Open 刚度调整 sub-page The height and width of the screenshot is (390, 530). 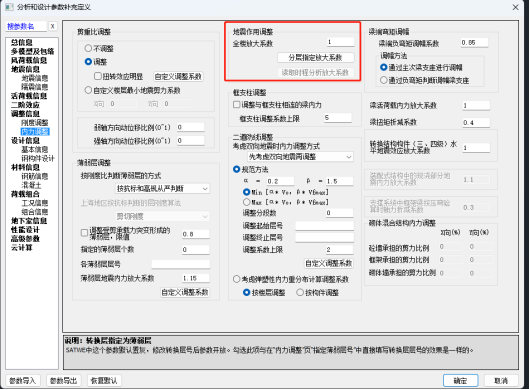34,122
